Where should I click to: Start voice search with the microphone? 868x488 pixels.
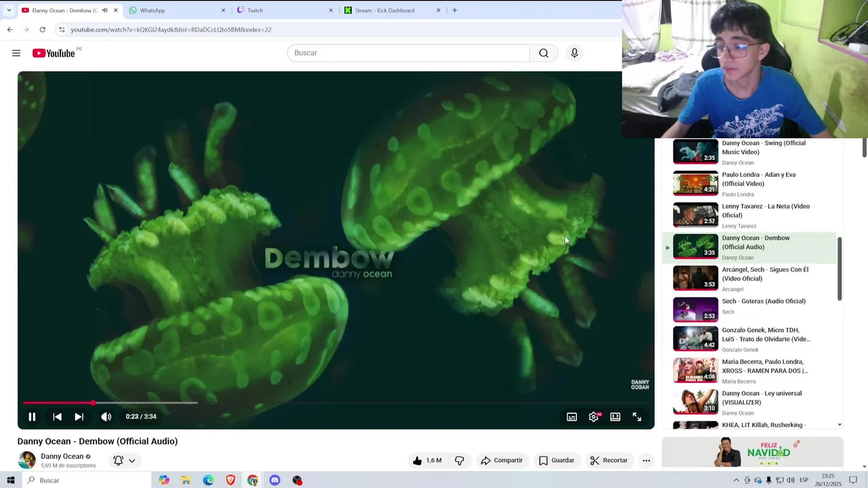[574, 53]
